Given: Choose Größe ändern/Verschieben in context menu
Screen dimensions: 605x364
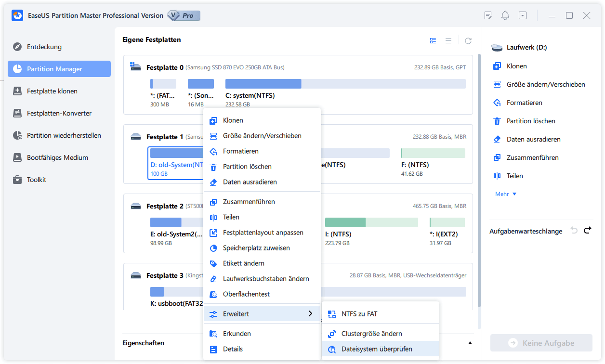Looking at the screenshot, I should pyautogui.click(x=262, y=136).
